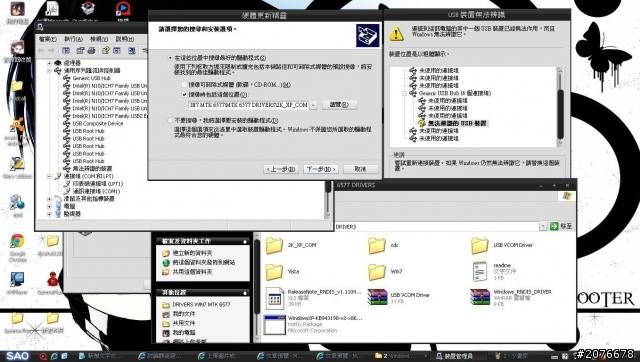Select 在這些位置中搜尋最好的驅動程式 radio button
640x362 pixels.
coord(170,58)
